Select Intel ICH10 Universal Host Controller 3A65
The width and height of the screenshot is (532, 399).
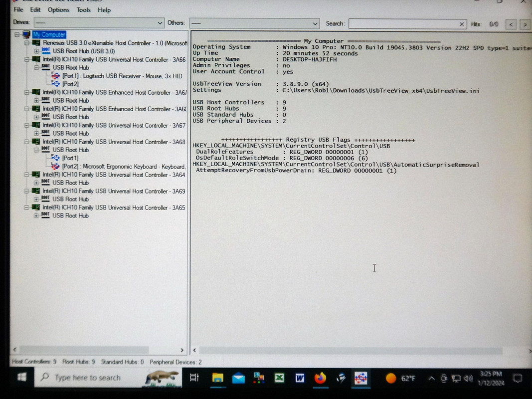point(114,207)
